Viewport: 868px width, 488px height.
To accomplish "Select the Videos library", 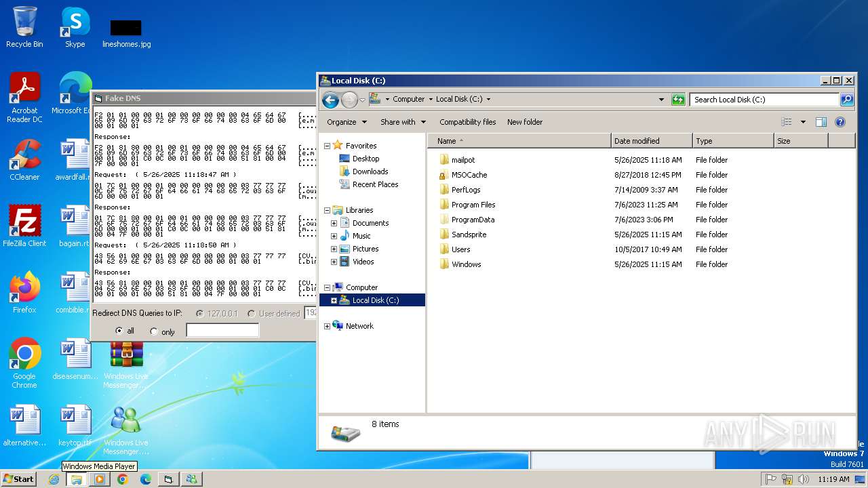I will click(363, 262).
